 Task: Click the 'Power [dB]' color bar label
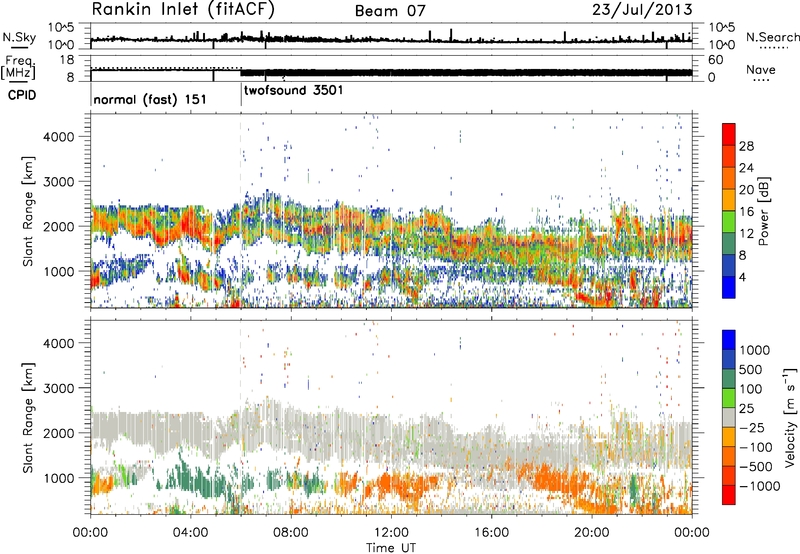tap(763, 211)
